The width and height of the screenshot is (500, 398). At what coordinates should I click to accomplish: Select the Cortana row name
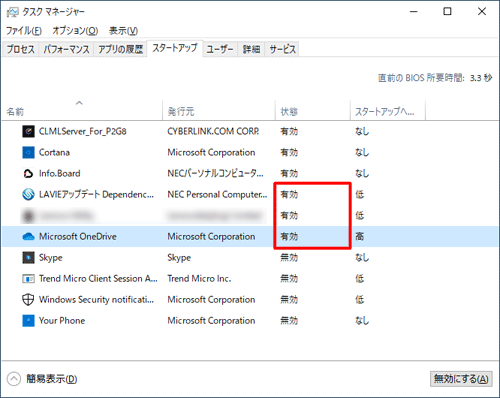[x=54, y=152]
